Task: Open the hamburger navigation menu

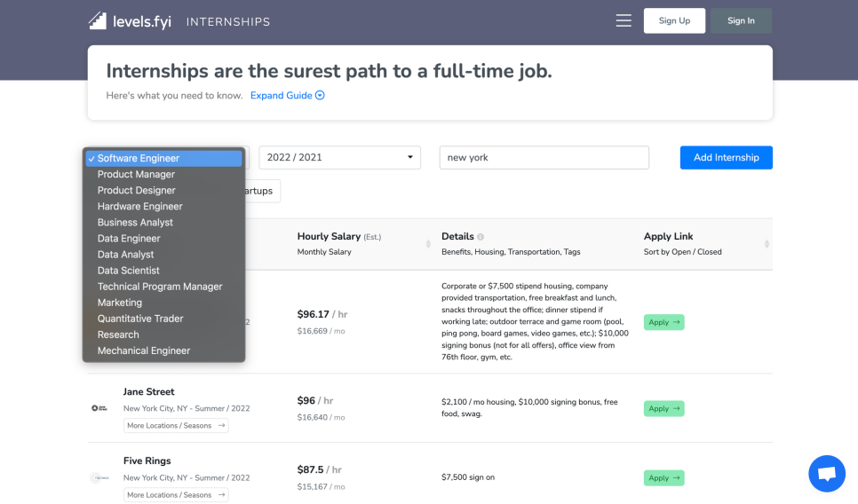Action: 624,20
